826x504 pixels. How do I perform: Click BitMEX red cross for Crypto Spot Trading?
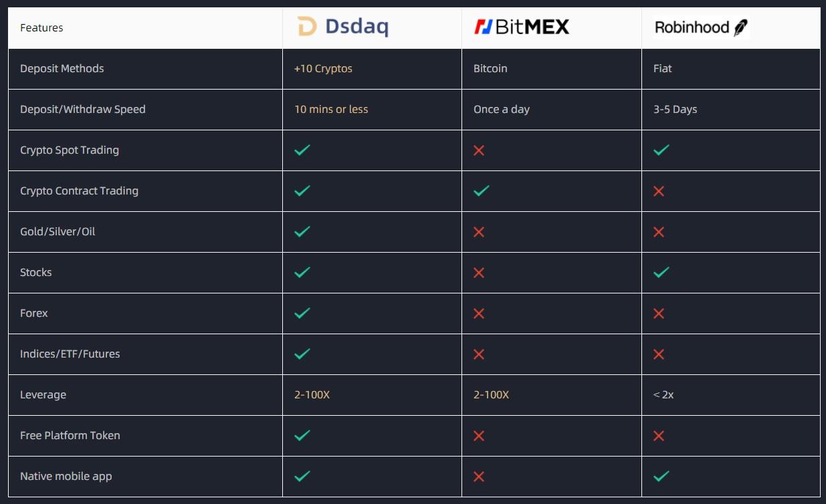pyautogui.click(x=479, y=150)
